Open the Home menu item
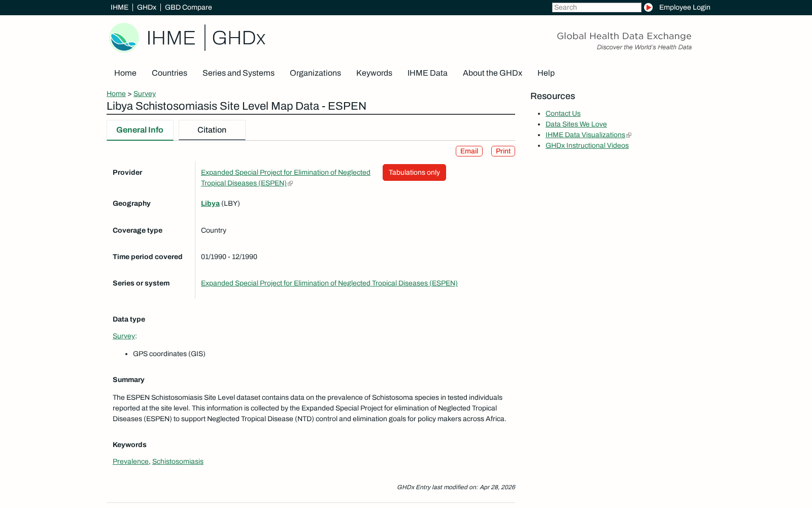This screenshot has width=812, height=508. pyautogui.click(x=125, y=73)
